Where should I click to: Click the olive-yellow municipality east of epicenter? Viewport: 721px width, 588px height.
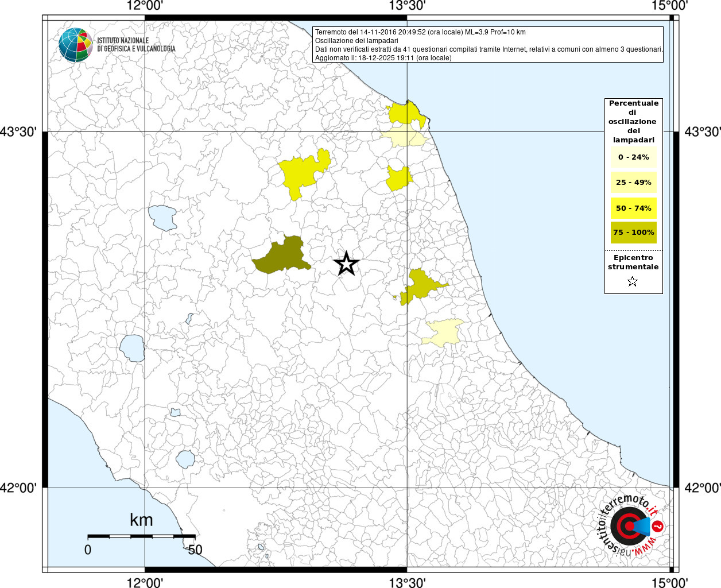click(422, 285)
